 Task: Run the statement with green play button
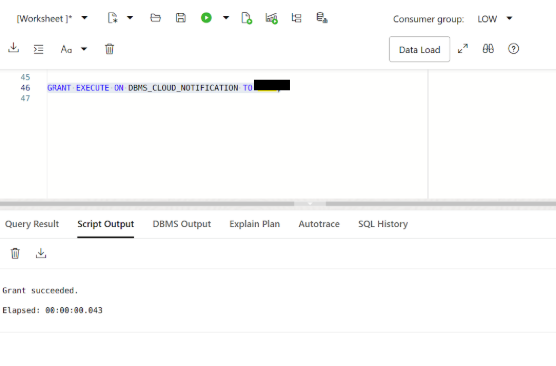206,18
